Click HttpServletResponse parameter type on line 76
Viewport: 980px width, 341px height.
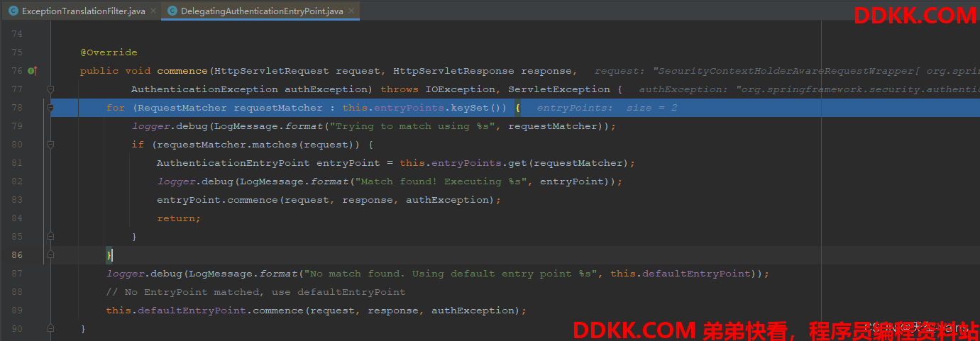(x=453, y=71)
